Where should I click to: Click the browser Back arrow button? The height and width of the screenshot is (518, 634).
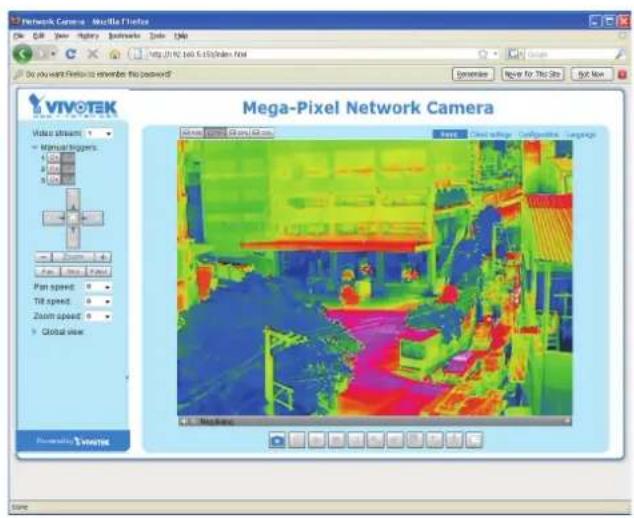(22, 54)
